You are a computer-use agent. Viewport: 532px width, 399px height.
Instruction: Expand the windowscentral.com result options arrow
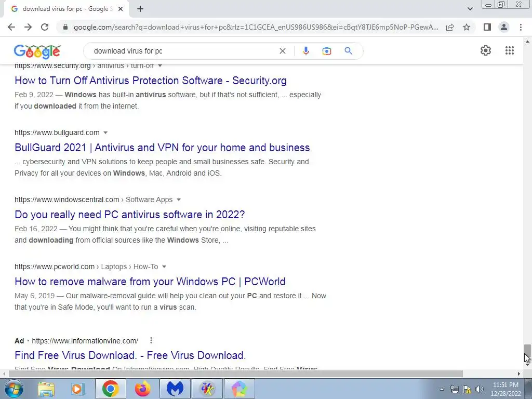point(179,200)
